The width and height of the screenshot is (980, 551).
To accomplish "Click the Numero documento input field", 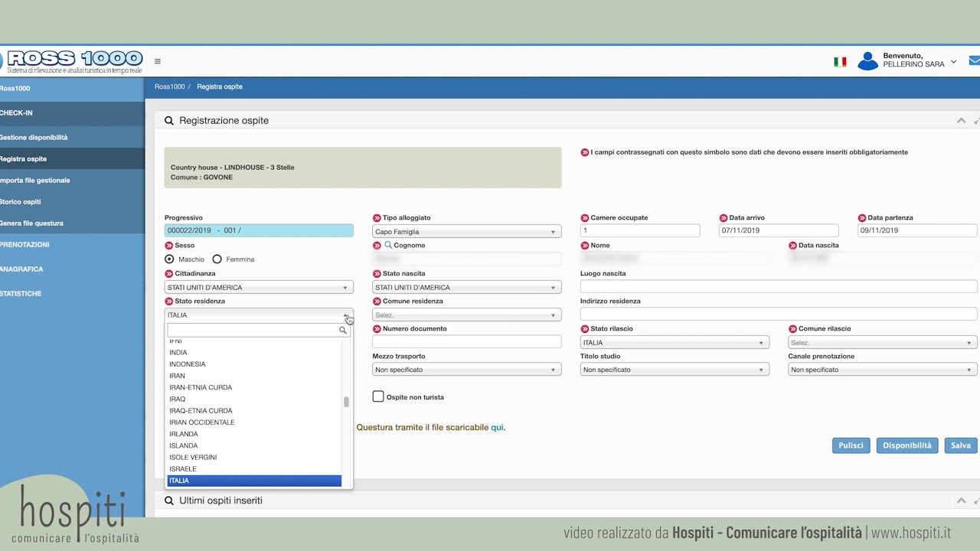I will (467, 341).
